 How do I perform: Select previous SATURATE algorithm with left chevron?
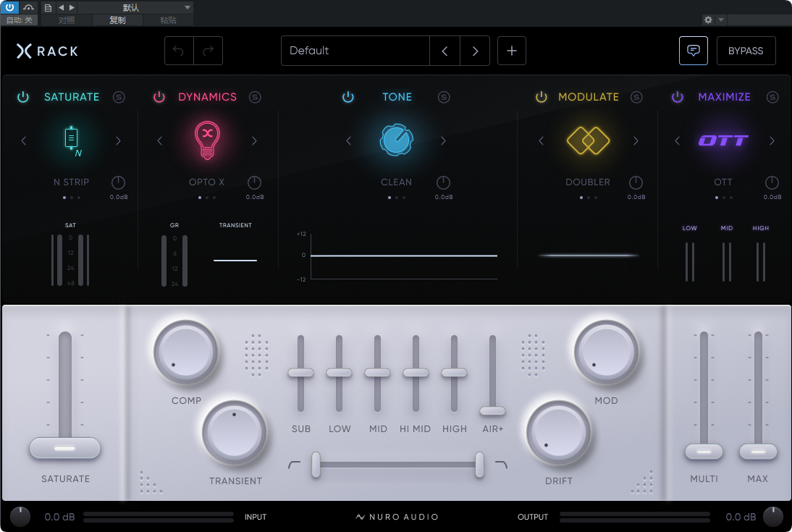[x=24, y=141]
